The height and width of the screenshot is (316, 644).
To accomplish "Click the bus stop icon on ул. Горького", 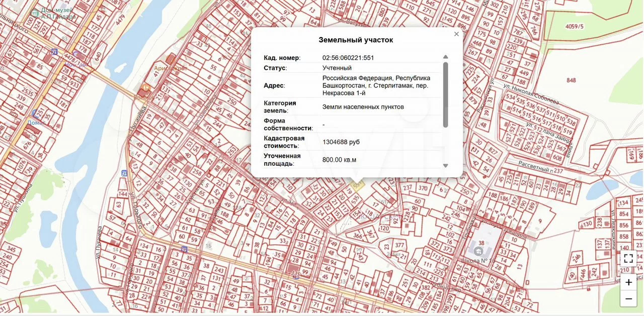I will click(x=124, y=173).
